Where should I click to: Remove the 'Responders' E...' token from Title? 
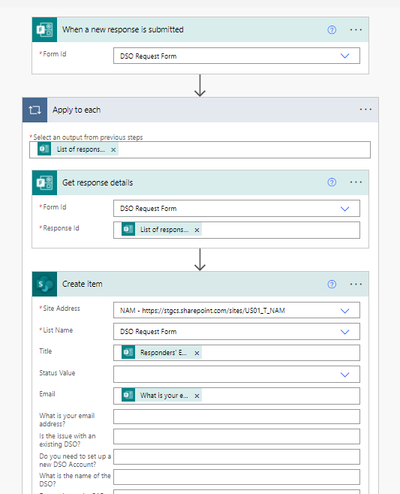(197, 353)
